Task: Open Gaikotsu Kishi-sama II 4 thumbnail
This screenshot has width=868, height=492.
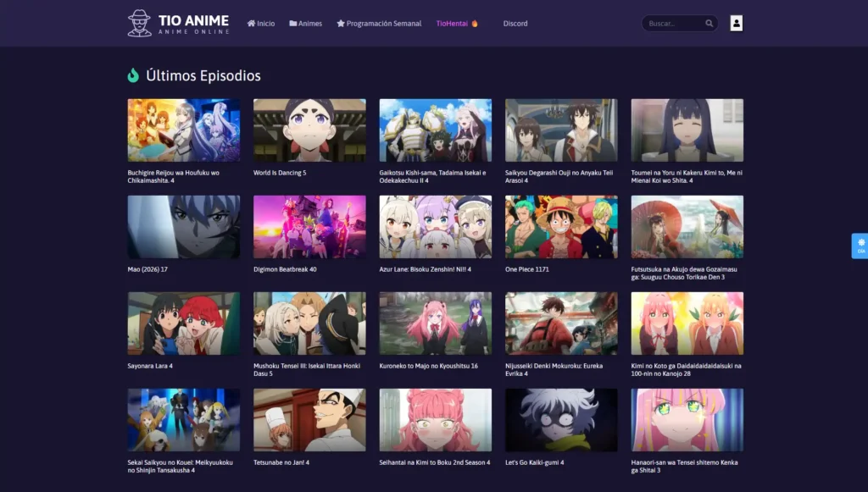Action: click(x=436, y=130)
